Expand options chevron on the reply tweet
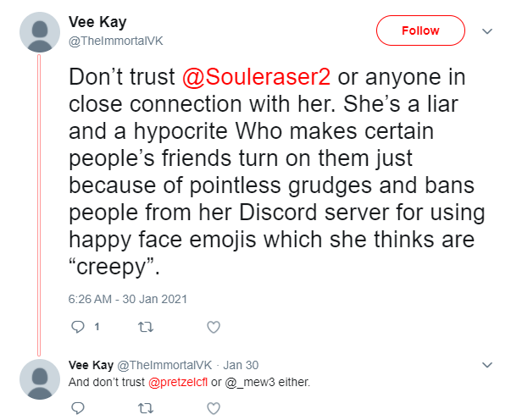Screen dimensions: 511x420 pyautogui.click(x=487, y=365)
